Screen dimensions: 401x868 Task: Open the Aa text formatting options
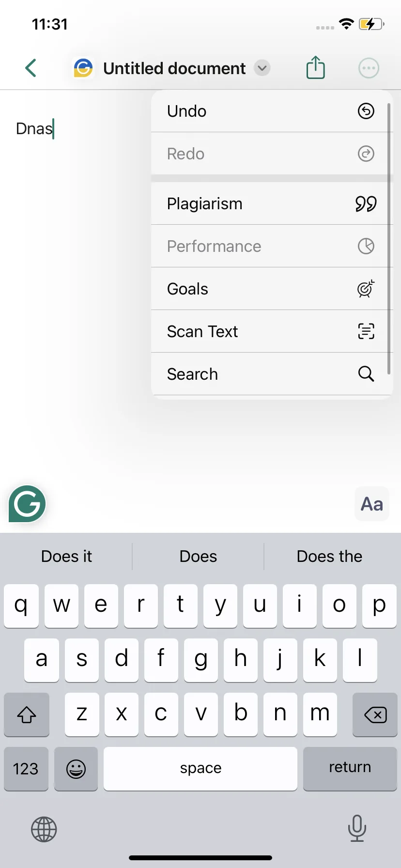372,504
